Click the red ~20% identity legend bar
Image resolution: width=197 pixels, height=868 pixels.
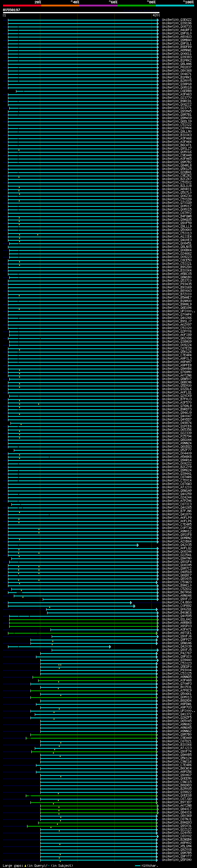click(22, 6)
